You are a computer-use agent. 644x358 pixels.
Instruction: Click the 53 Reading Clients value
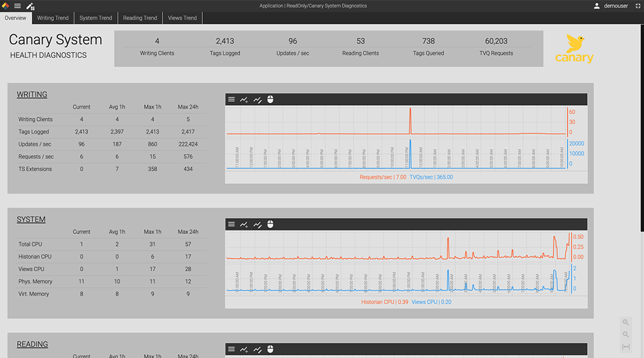pos(360,41)
